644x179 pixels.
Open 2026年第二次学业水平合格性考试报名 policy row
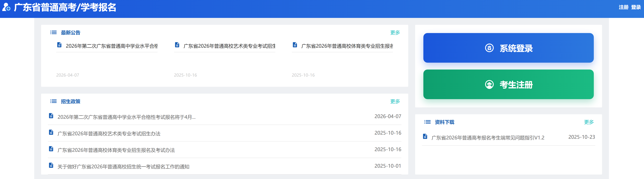click(126, 117)
